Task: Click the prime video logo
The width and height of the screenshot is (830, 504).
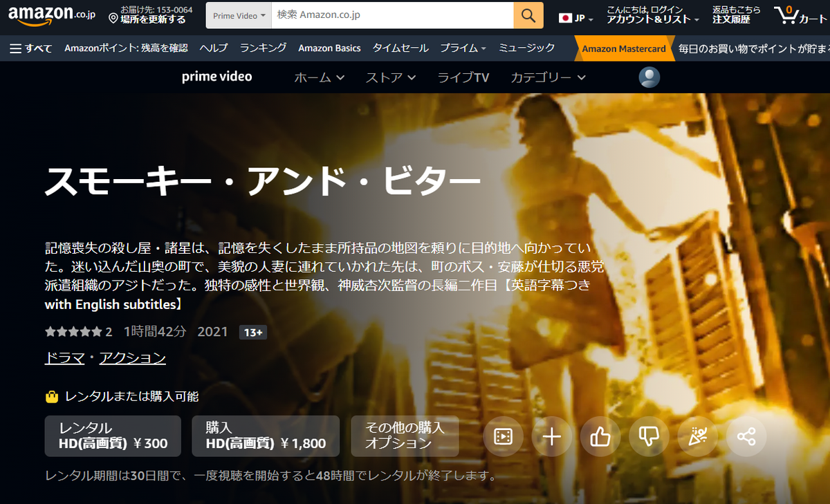Action: 217,77
